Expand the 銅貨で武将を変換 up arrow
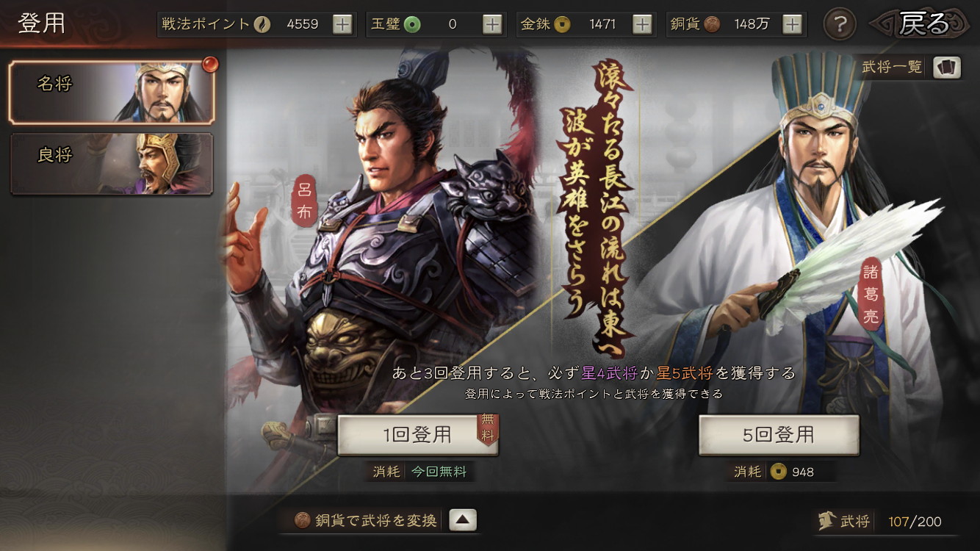Image resolution: width=980 pixels, height=551 pixels. point(462,520)
